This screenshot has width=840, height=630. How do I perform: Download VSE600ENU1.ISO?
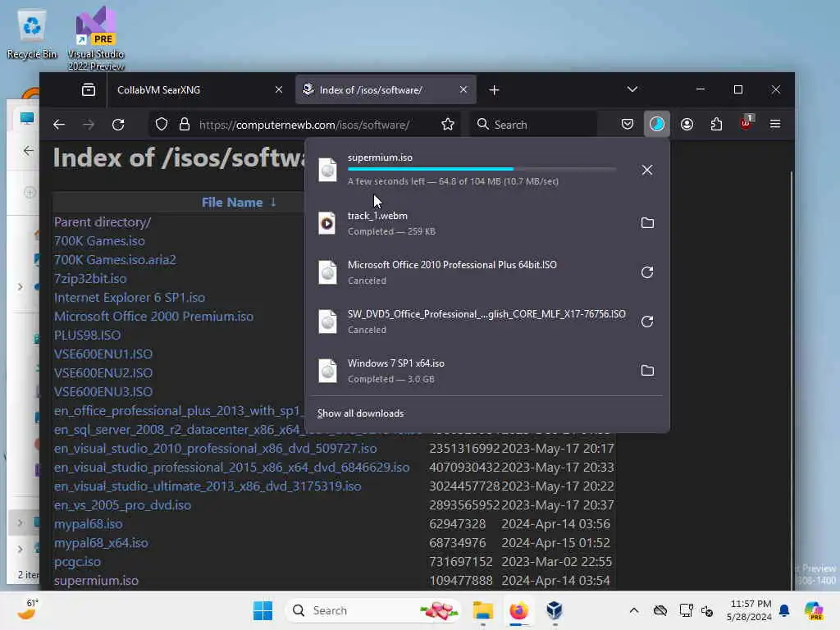pyautogui.click(x=103, y=354)
